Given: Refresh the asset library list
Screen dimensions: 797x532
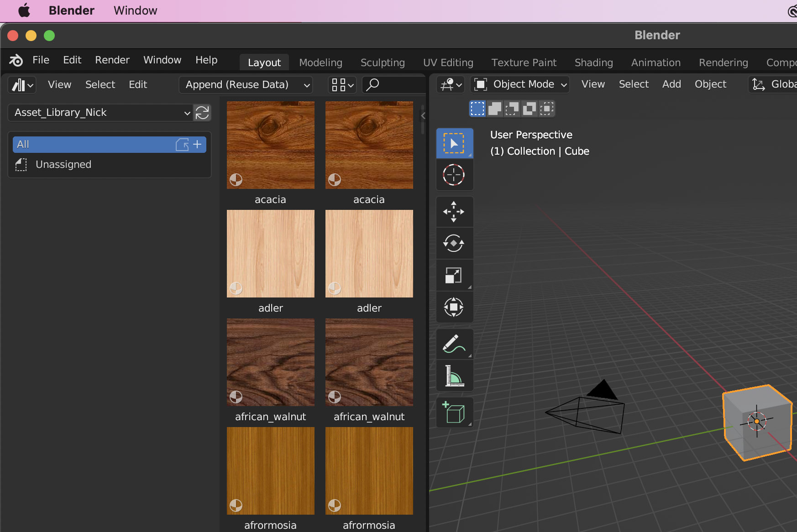Looking at the screenshot, I should pos(202,113).
